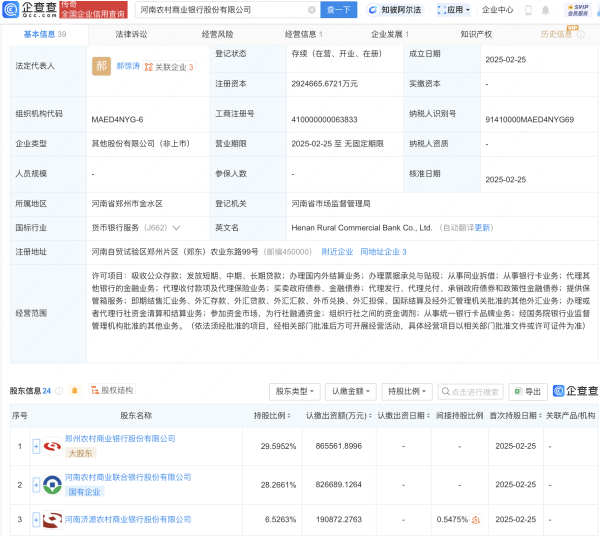
Task: Click Zhengzhou Rural Commercial Bank logo
Action: coord(52,446)
